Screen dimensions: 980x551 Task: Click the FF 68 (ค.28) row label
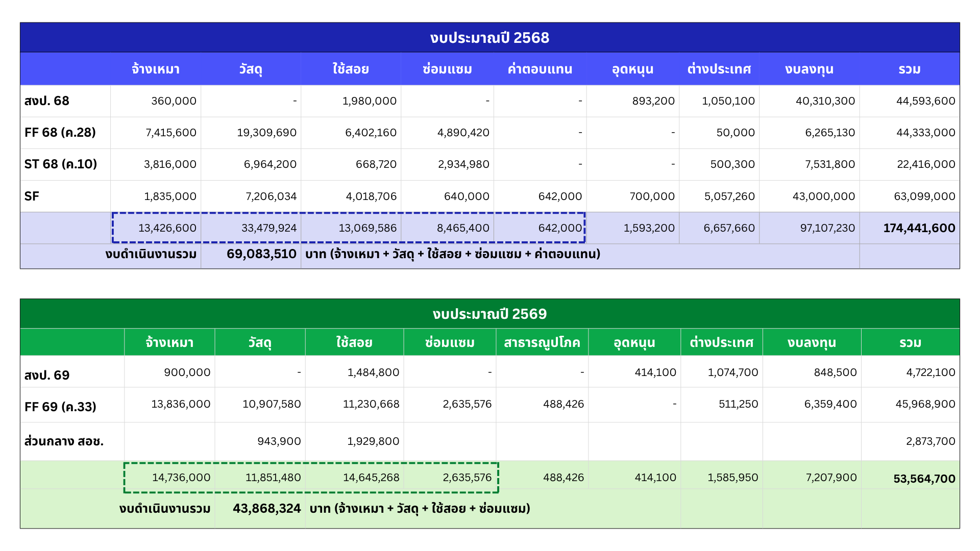coord(60,133)
